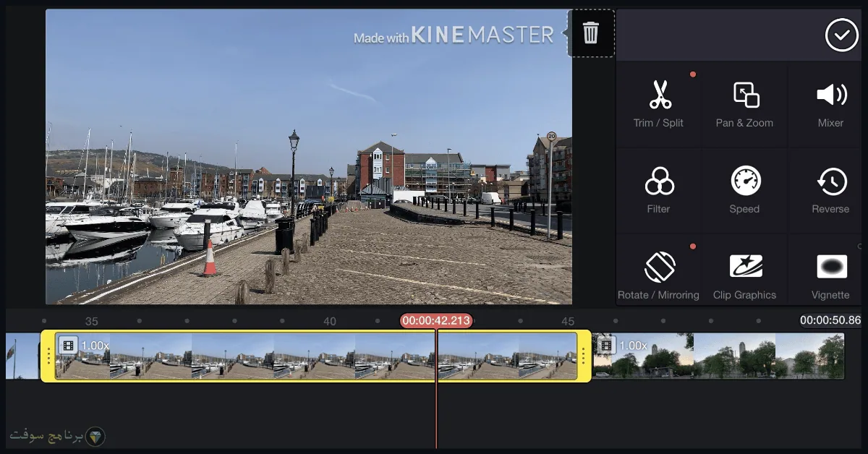Click the red 00:00:42.213 playhead marker
Image resolution: width=868 pixels, height=454 pixels.
pyautogui.click(x=436, y=321)
